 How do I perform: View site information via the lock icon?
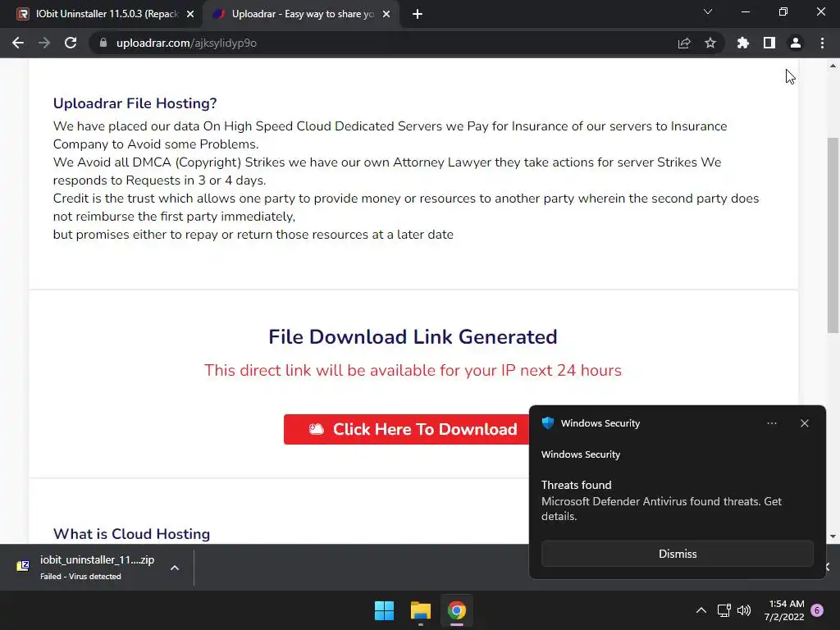tap(103, 43)
